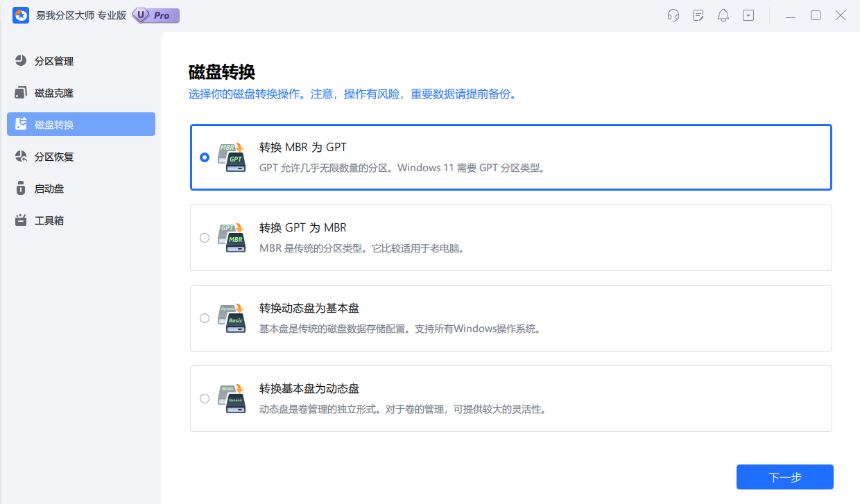Select the 转换 GPT 为 MBR radio button
This screenshot has width=860, height=504.
coord(205,237)
